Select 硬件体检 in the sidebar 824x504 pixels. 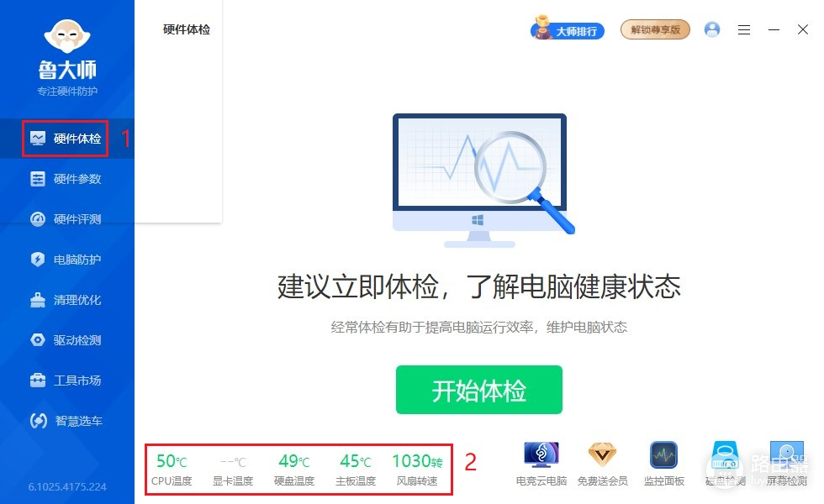[x=66, y=139]
